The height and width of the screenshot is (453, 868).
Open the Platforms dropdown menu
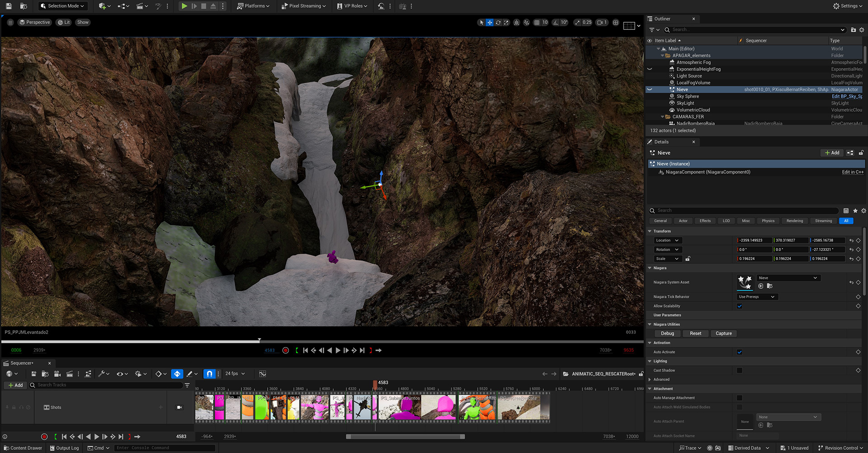coord(253,6)
